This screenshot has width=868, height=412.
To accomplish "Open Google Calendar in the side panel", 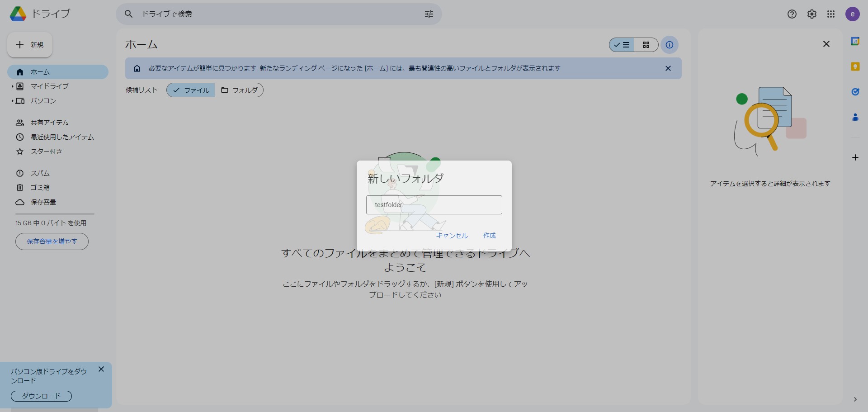I will [855, 41].
